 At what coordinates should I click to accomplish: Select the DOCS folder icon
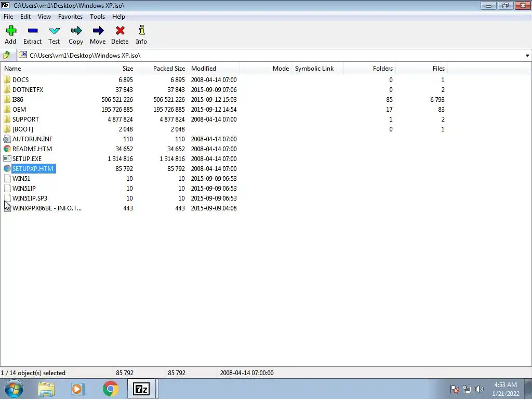point(7,79)
